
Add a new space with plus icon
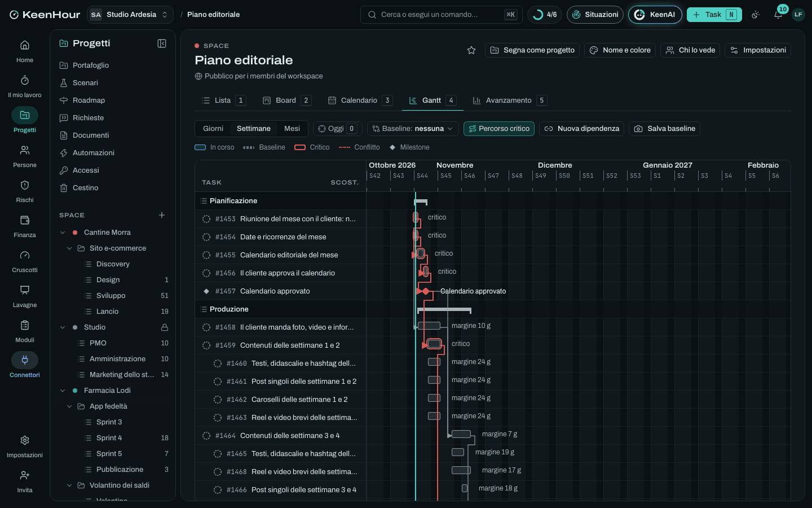[x=162, y=215]
